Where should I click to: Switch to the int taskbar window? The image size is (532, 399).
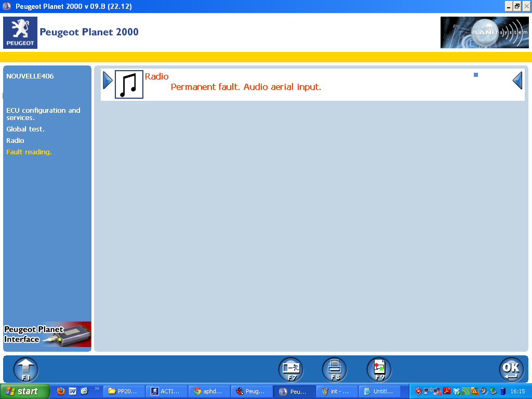pyautogui.click(x=338, y=392)
